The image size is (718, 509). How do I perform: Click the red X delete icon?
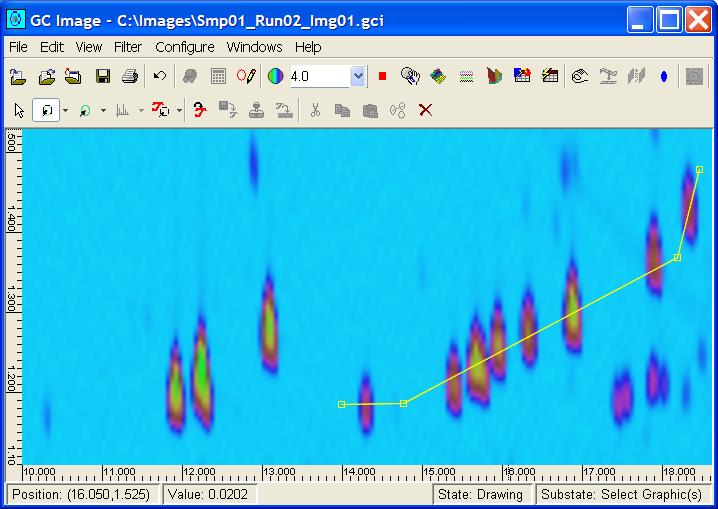(425, 110)
